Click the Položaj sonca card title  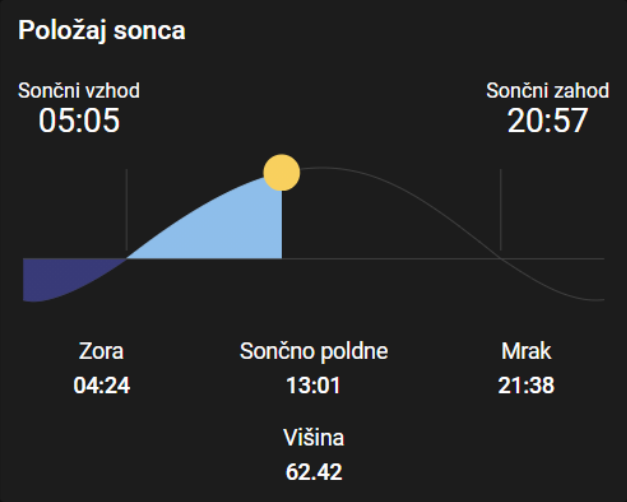pos(102,31)
